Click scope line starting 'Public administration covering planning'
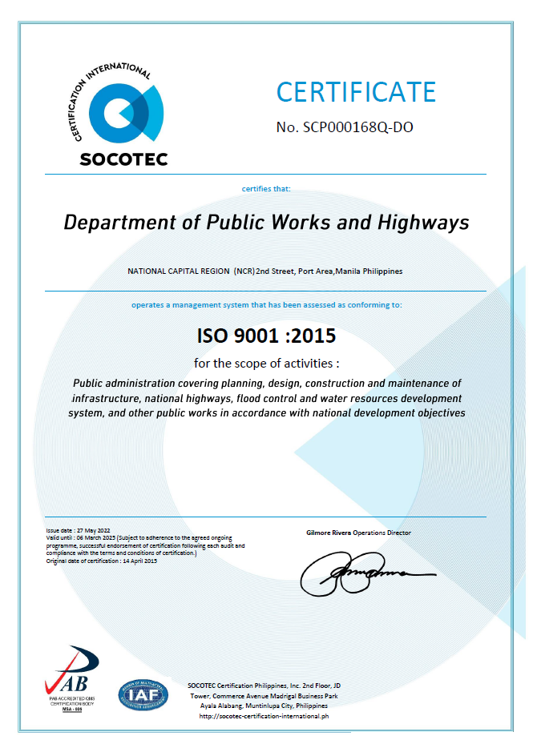533x756 pixels. (267, 384)
